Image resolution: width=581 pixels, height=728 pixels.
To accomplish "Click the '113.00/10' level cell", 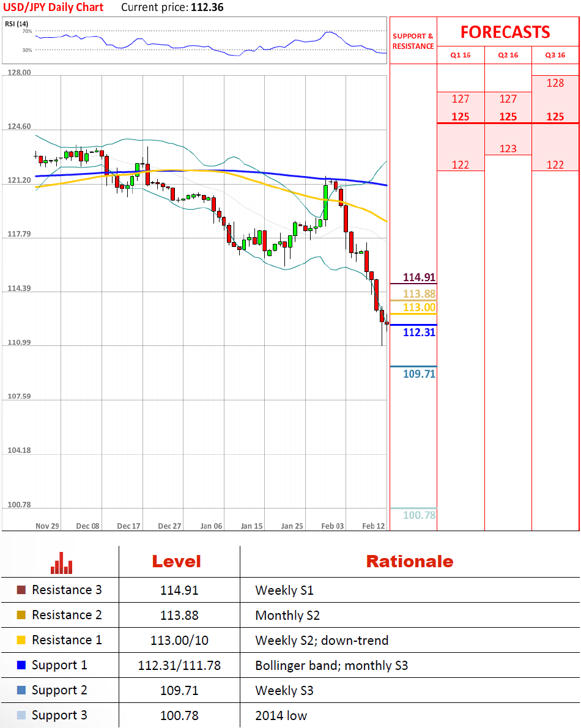I will (x=179, y=640).
